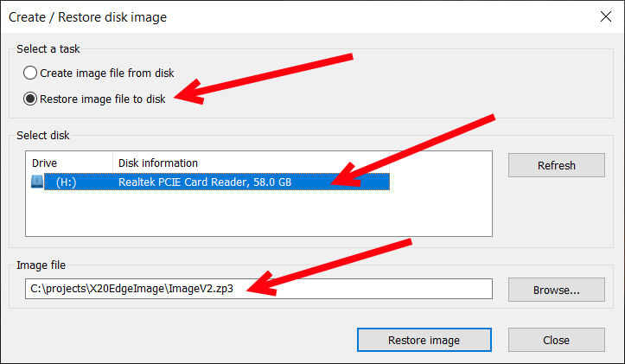Select the blue drive icon for H:
The image size is (625, 364).
36,182
